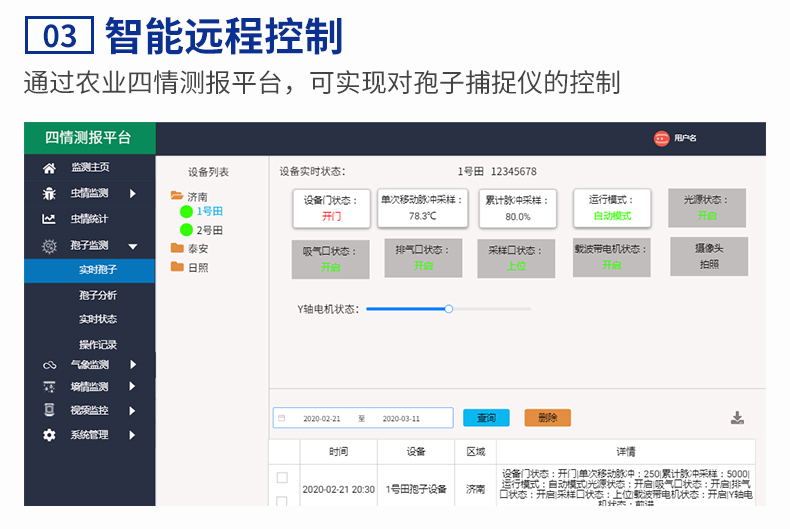Click the 系统管理 gear icon
This screenshot has height=529, width=790.
pyautogui.click(x=49, y=435)
